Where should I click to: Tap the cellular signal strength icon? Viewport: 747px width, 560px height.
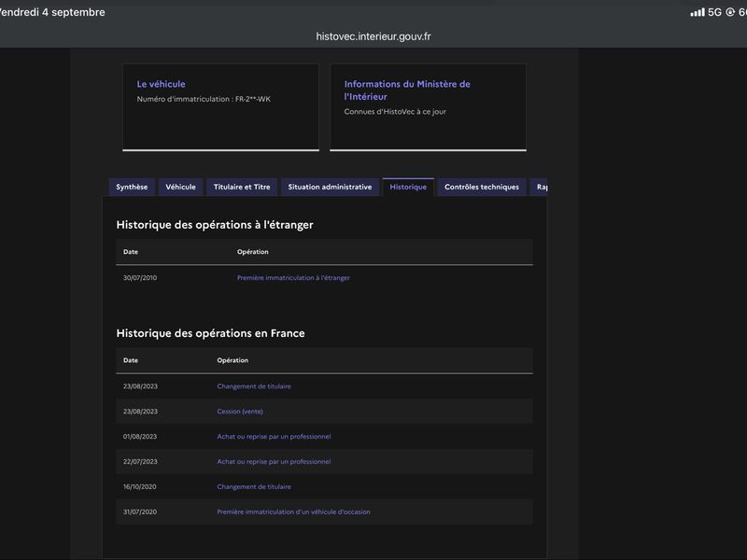tap(698, 12)
